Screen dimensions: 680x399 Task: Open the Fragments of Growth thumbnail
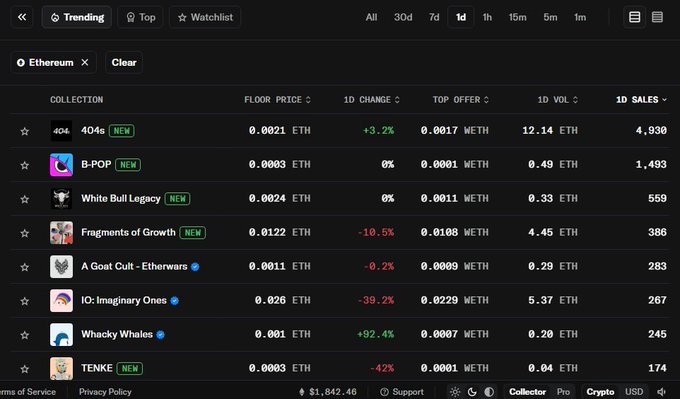pos(62,232)
